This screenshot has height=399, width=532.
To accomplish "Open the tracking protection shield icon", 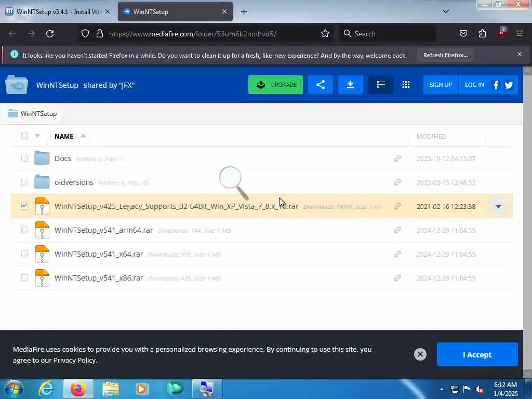I will point(85,34).
